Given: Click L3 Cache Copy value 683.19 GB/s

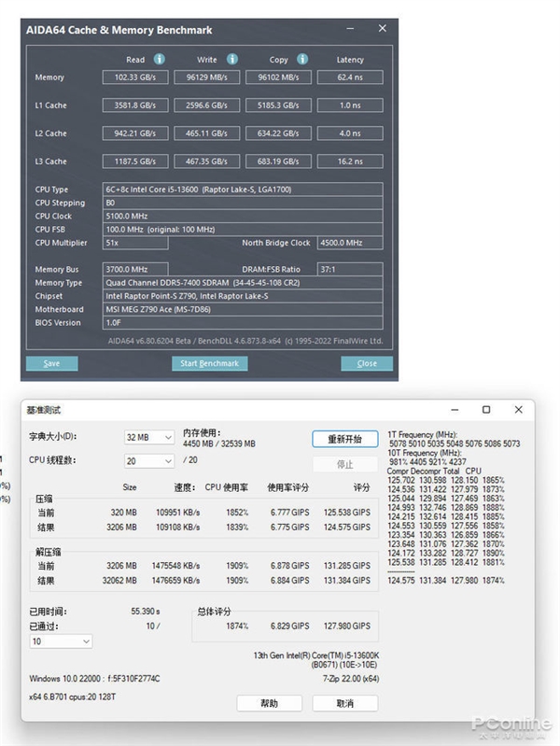Looking at the screenshot, I should pos(278,162).
